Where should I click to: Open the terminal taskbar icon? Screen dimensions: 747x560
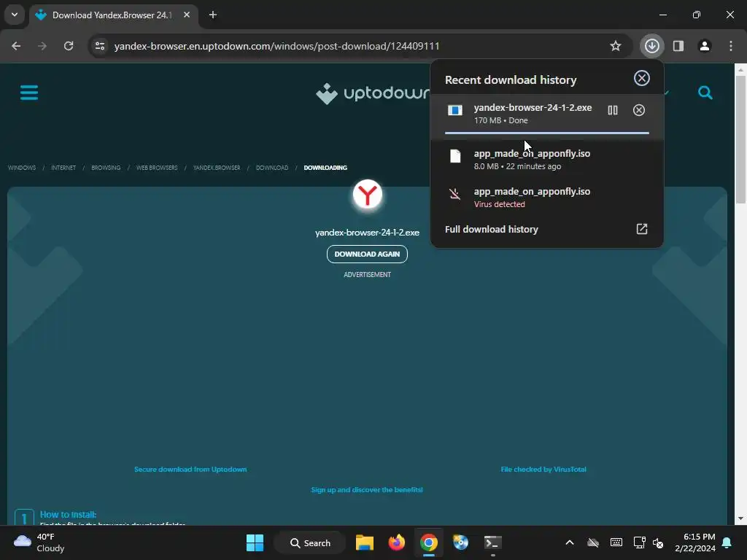[x=492, y=542]
